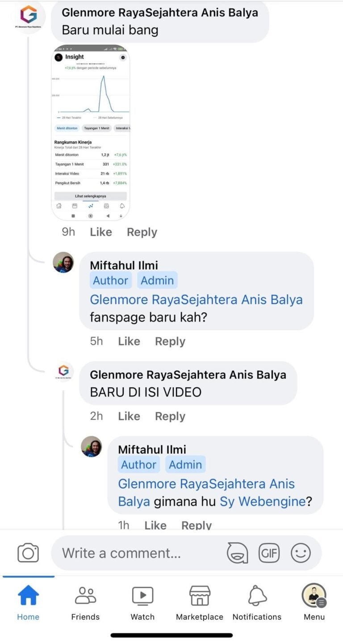Open the GIF picker

tap(269, 553)
